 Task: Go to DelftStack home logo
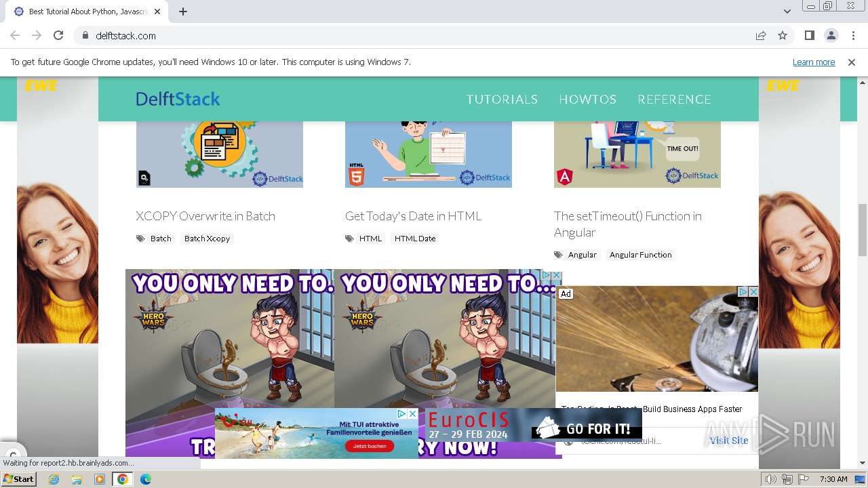coord(178,99)
